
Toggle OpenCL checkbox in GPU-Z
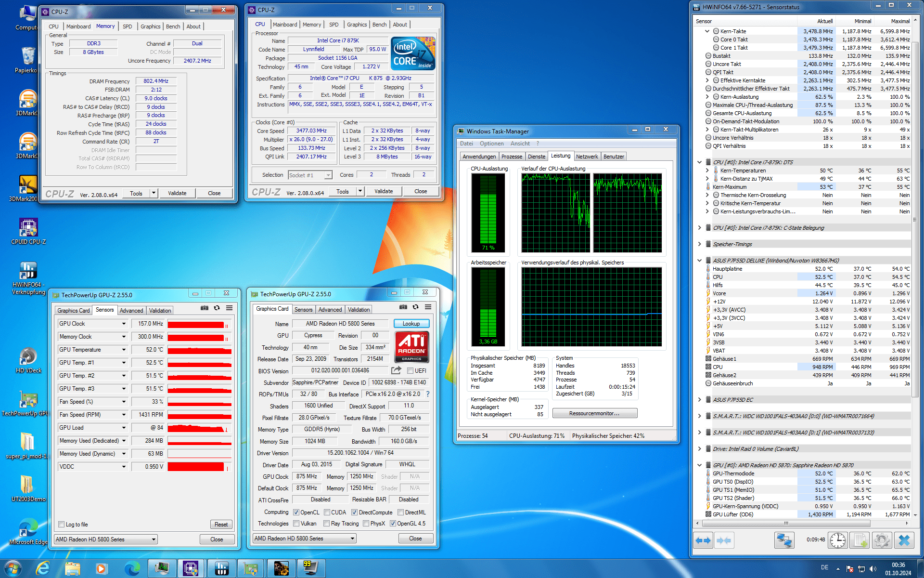pyautogui.click(x=297, y=513)
